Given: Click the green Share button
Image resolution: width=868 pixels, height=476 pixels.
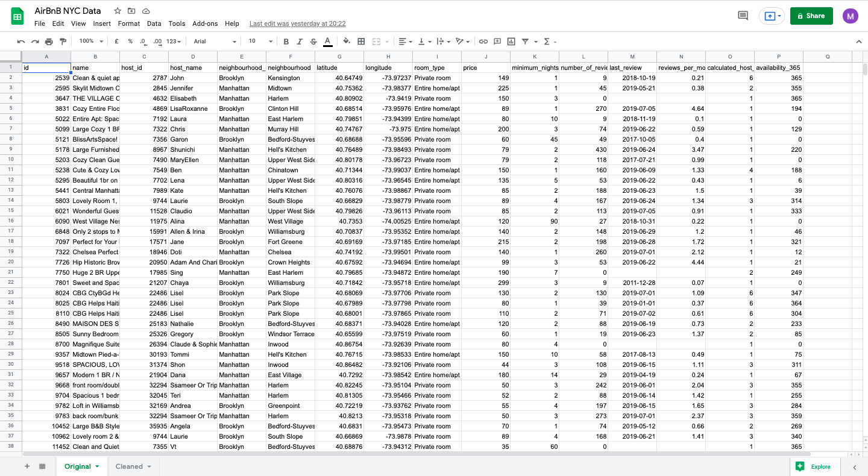Looking at the screenshot, I should tap(811, 16).
